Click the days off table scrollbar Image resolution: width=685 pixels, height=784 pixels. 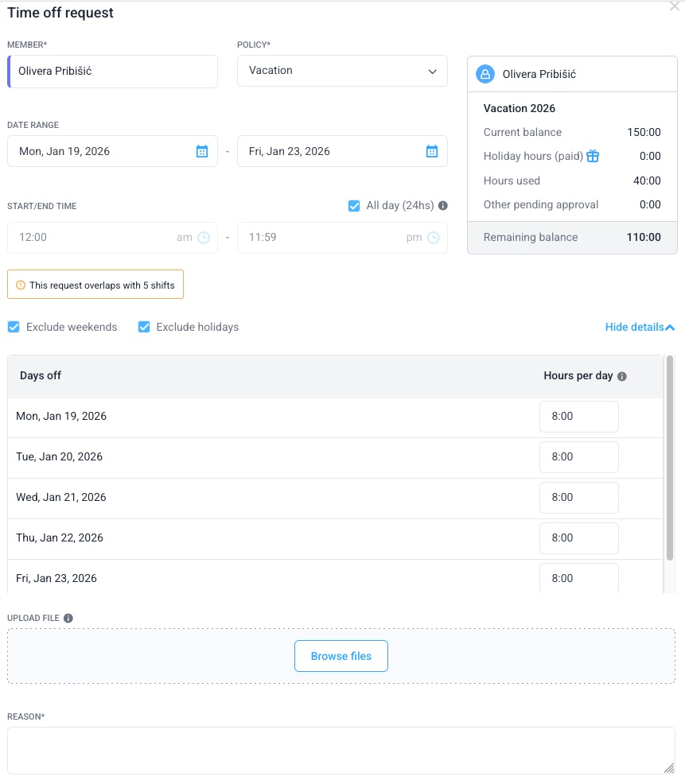pyautogui.click(x=670, y=461)
